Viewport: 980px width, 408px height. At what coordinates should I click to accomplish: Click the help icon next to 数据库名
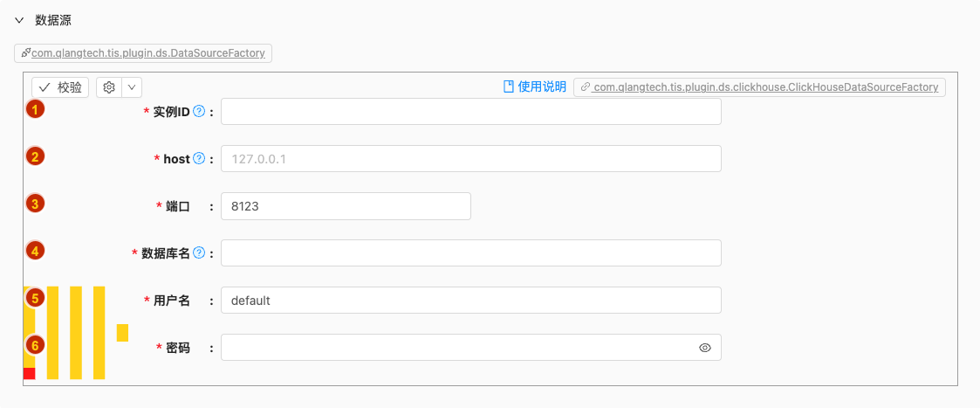199,252
